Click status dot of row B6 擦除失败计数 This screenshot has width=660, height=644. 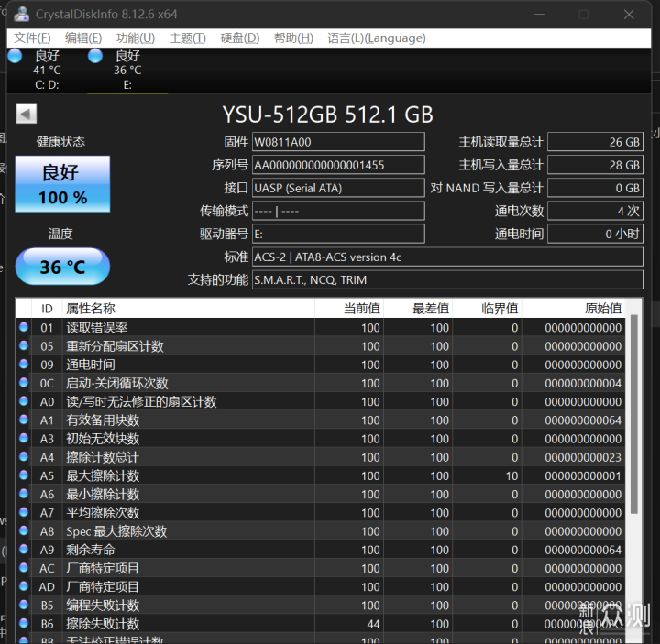24,623
